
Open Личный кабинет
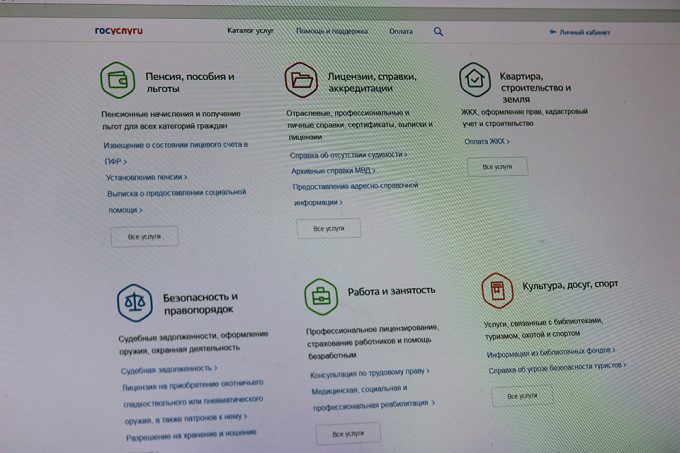585,32
